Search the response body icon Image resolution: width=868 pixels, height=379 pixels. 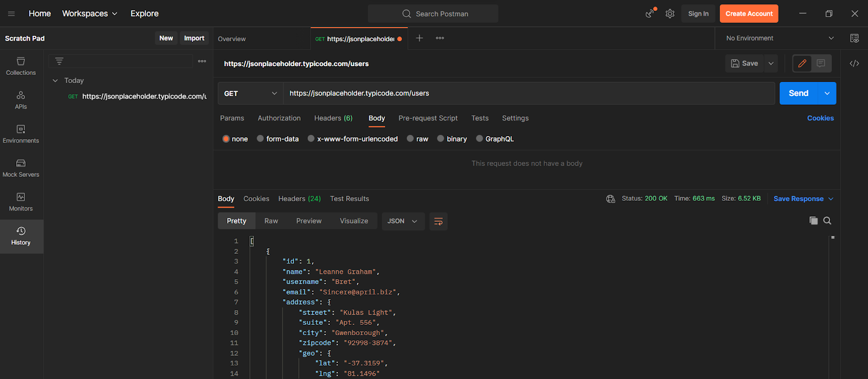[827, 221]
